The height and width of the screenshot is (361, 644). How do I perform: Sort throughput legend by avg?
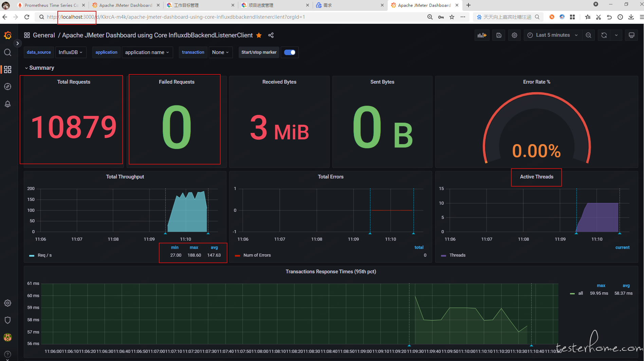(x=214, y=247)
